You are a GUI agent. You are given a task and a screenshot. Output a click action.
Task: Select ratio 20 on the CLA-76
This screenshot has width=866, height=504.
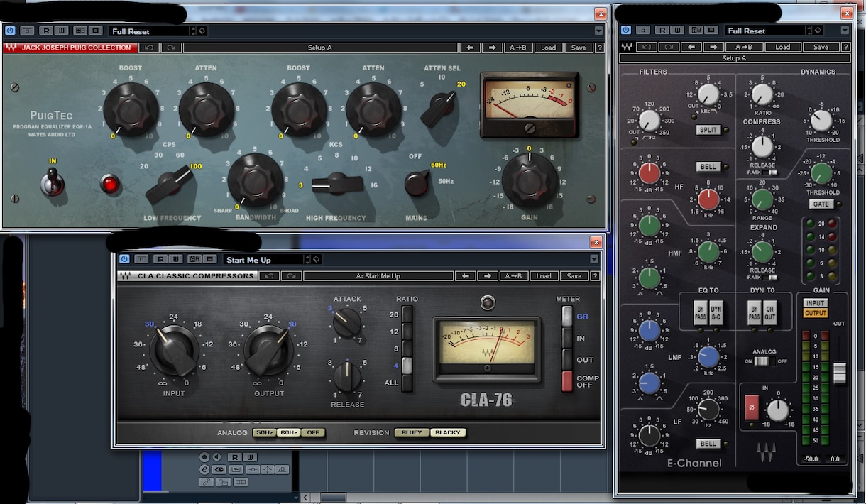click(407, 314)
